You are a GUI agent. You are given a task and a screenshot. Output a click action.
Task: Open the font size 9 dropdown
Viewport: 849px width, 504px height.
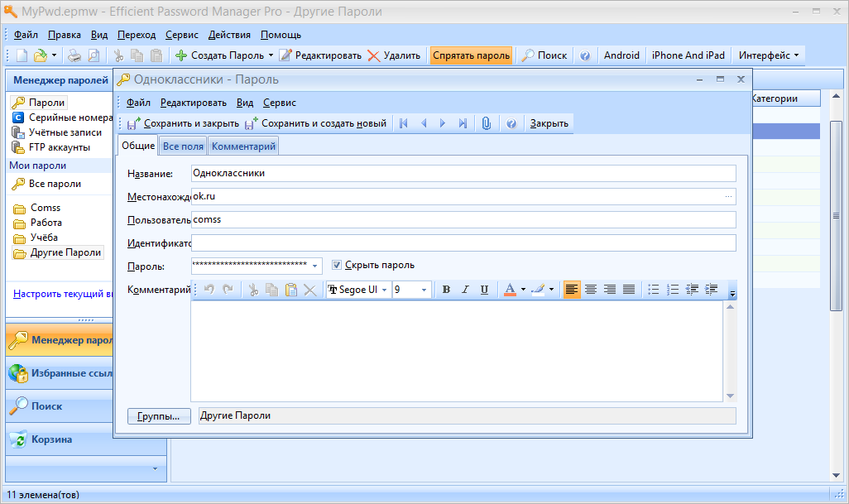tap(424, 290)
